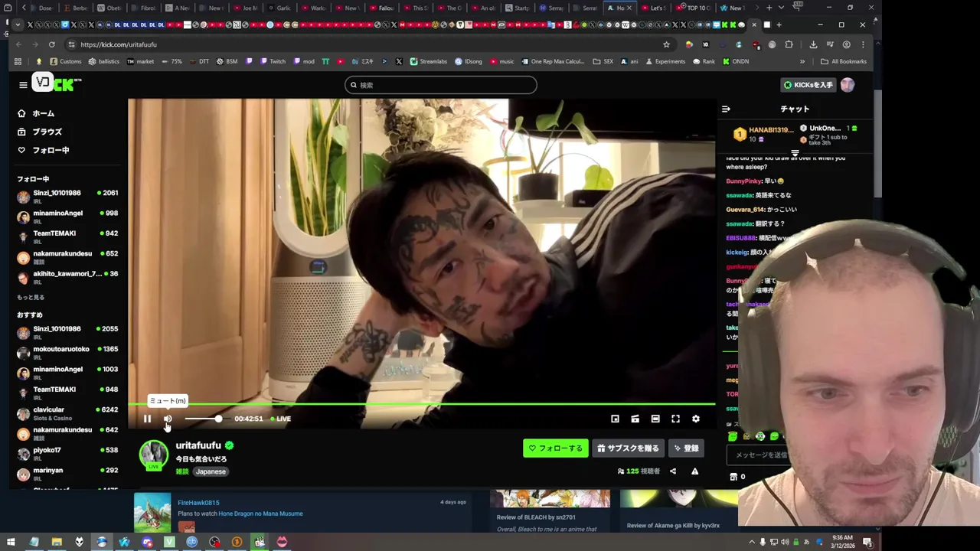Open Sinzi_10101986 in the followed list

tap(67, 197)
